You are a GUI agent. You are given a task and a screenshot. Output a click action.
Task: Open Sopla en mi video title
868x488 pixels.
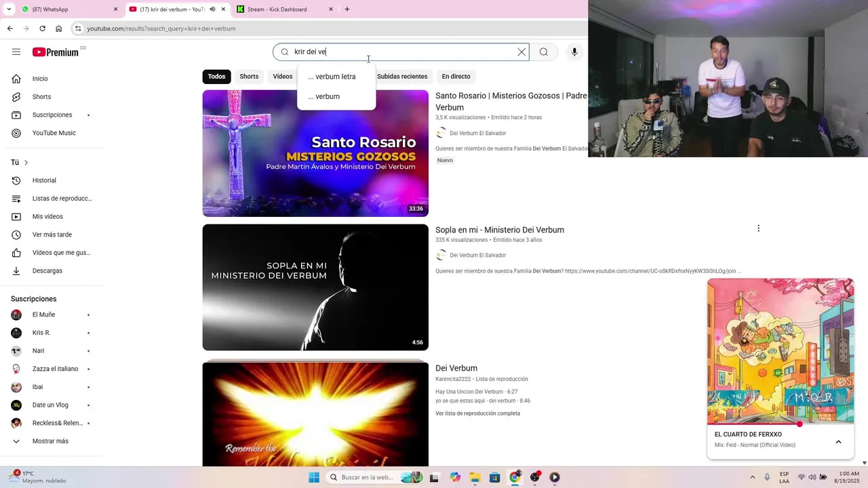500,230
